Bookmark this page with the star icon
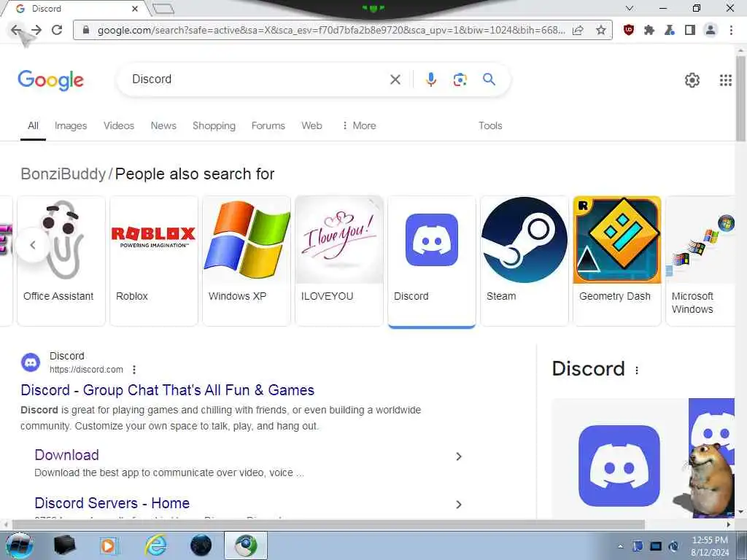 [601, 31]
